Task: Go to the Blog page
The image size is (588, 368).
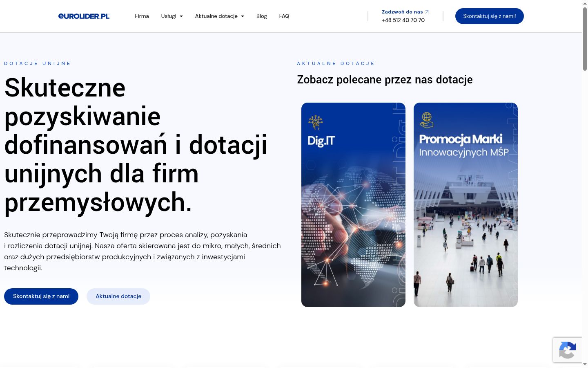Action: 261,16
